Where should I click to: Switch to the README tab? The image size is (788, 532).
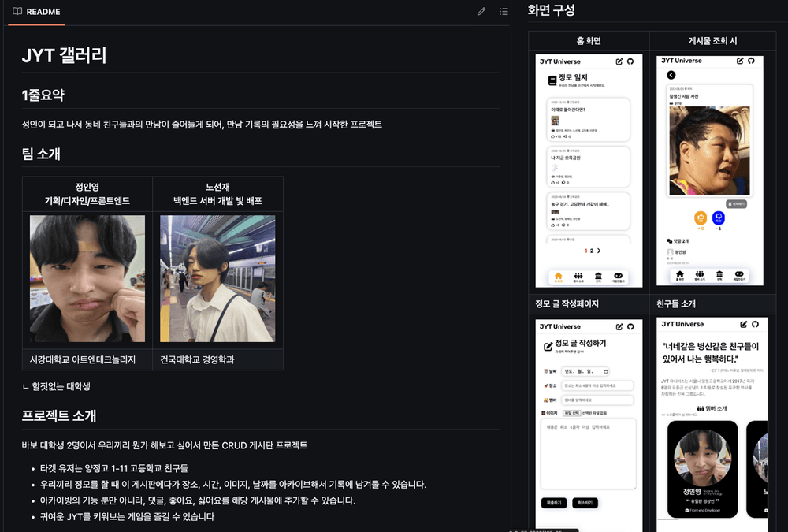tap(36, 12)
